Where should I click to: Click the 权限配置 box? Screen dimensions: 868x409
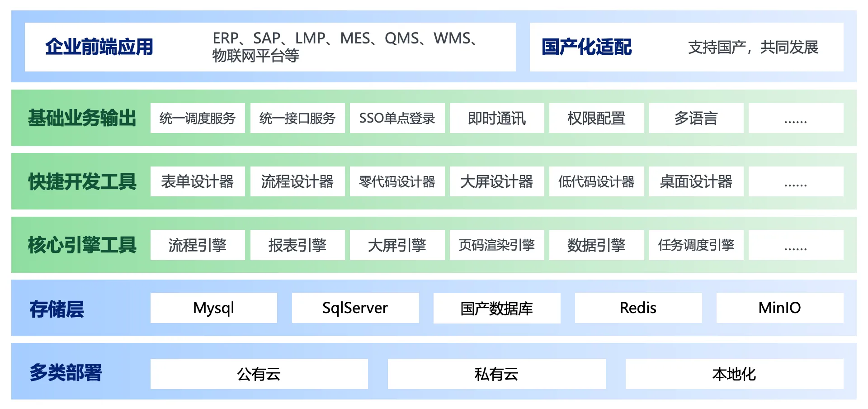point(596,118)
